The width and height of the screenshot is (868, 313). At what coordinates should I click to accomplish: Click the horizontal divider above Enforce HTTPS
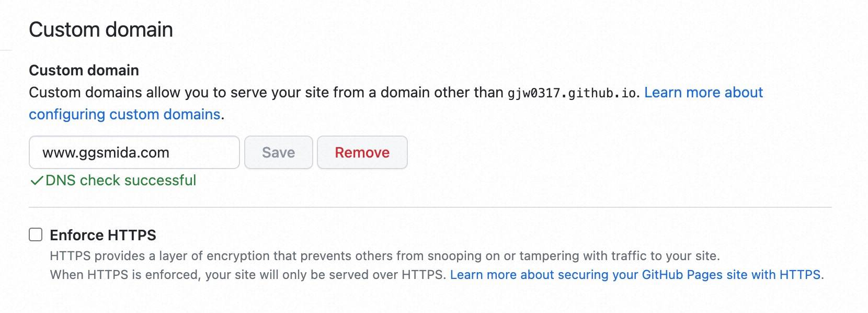click(430, 207)
